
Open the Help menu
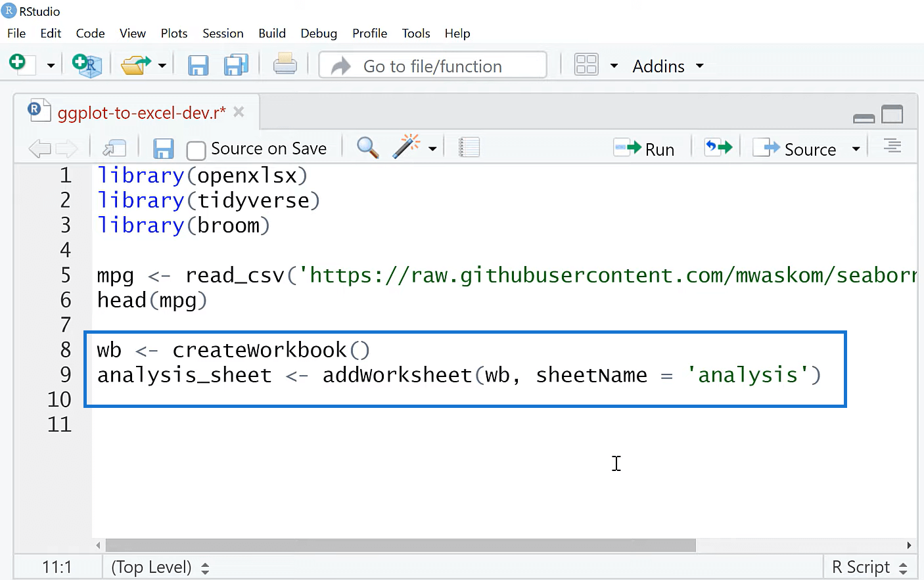(x=457, y=33)
